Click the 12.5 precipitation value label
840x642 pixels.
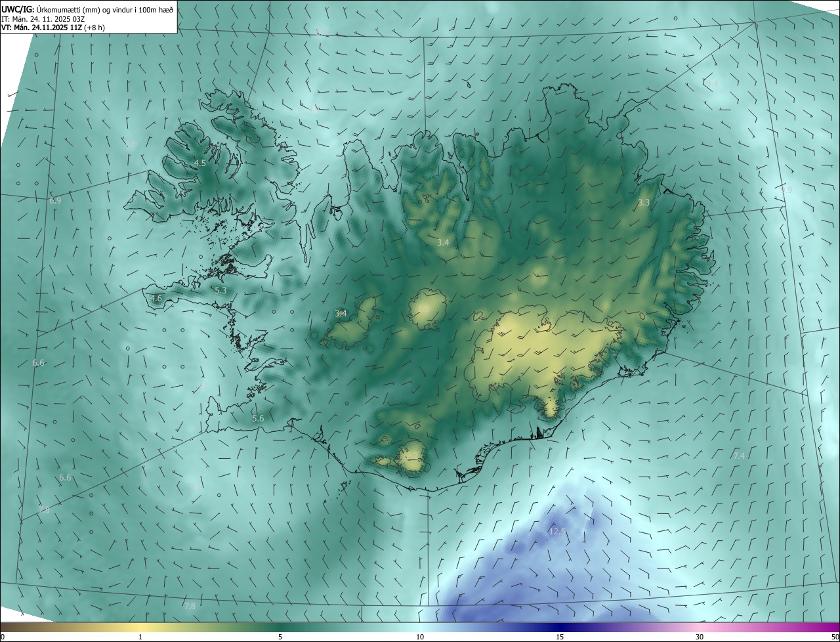click(557, 531)
